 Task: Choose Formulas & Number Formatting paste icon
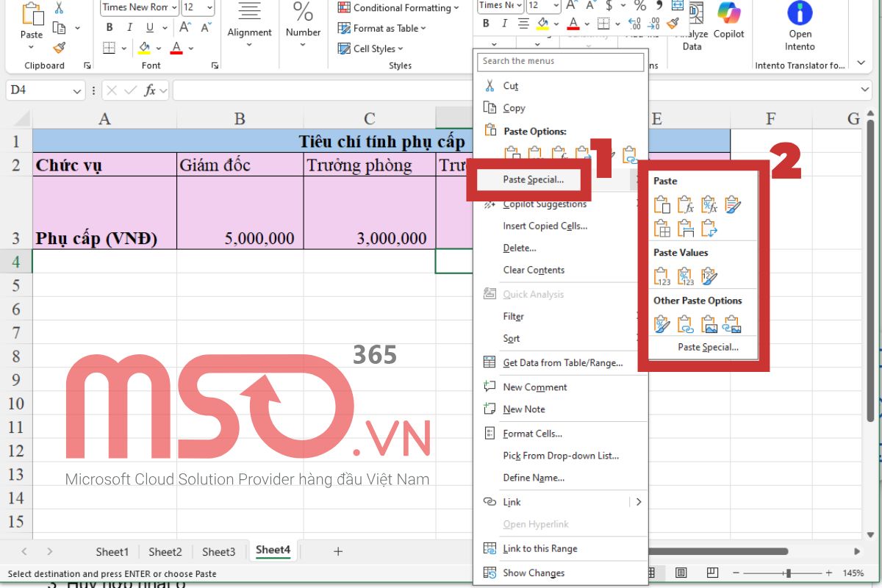[x=709, y=205]
